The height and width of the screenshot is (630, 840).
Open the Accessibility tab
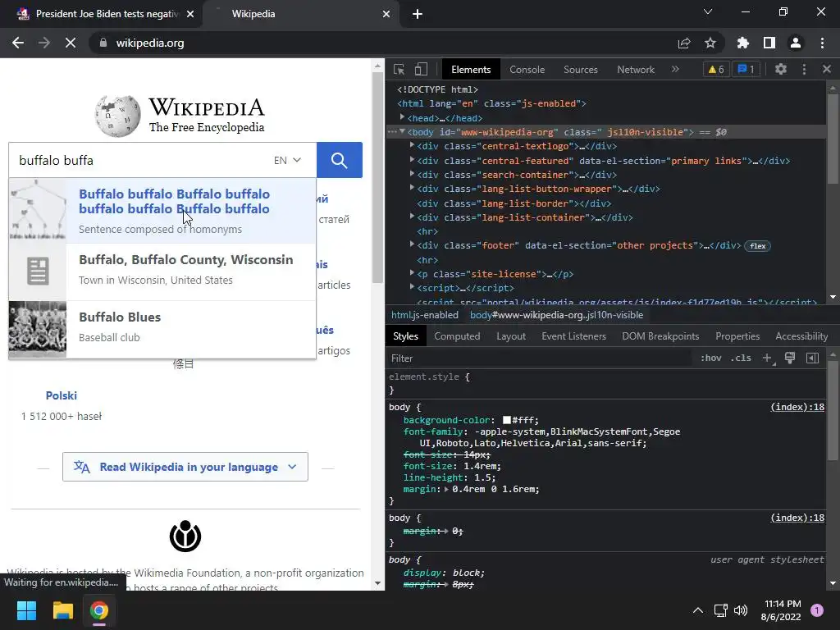click(801, 336)
